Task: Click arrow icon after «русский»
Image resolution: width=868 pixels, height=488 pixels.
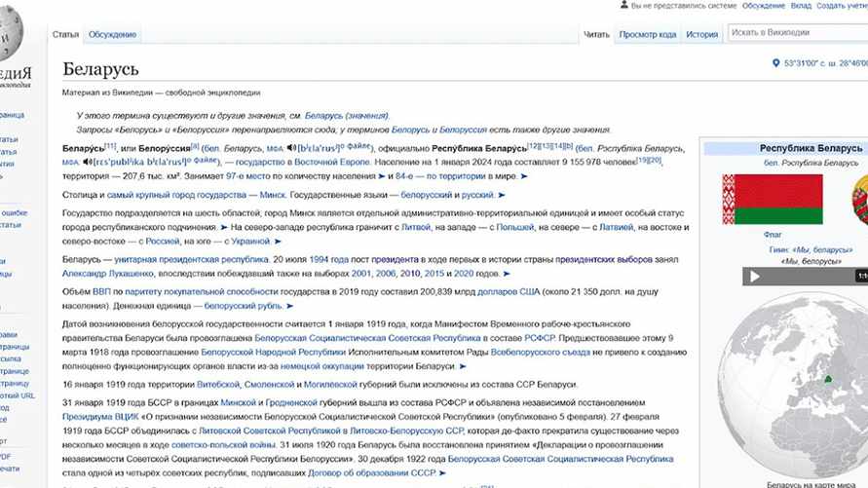Action: (502, 196)
